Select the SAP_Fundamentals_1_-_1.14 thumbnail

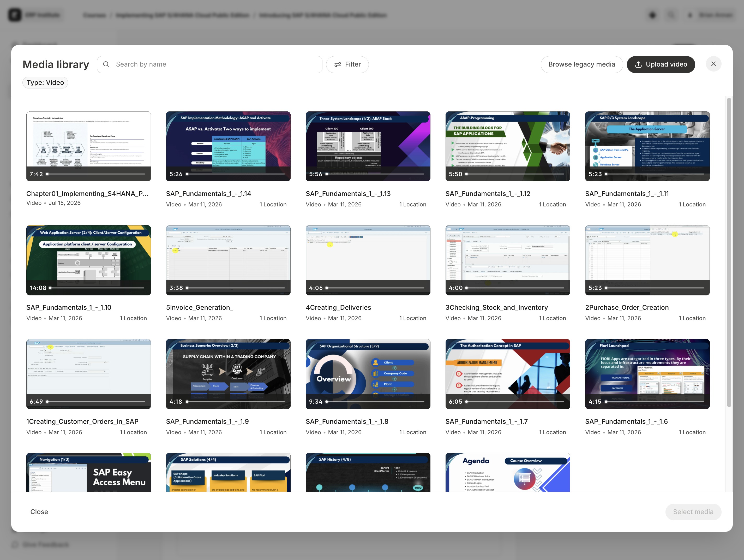(x=228, y=146)
